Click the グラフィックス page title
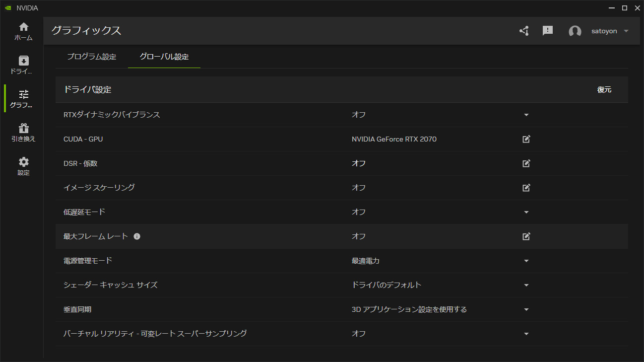Viewport: 644px width, 362px height. click(86, 31)
